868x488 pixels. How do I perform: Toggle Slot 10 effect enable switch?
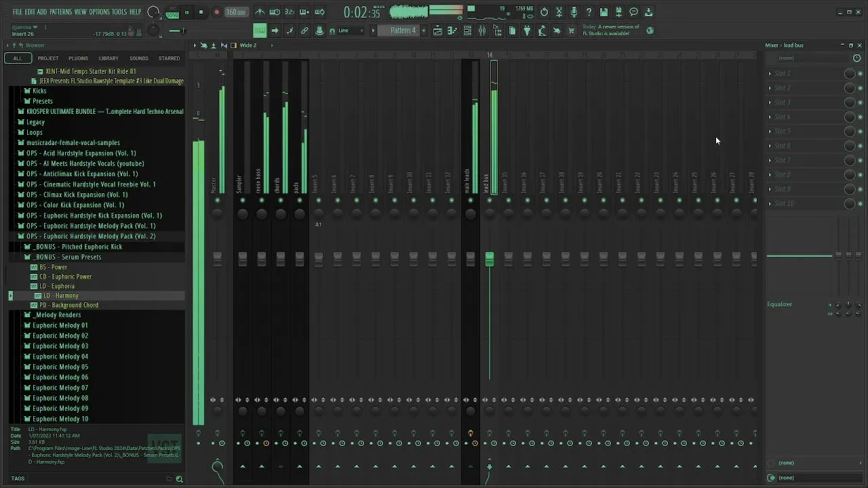point(861,203)
